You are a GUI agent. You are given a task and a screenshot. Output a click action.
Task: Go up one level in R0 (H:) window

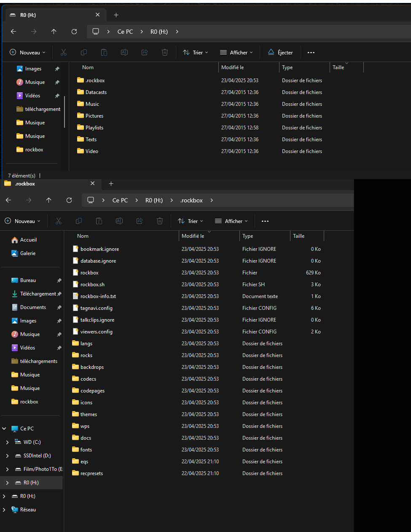54,32
